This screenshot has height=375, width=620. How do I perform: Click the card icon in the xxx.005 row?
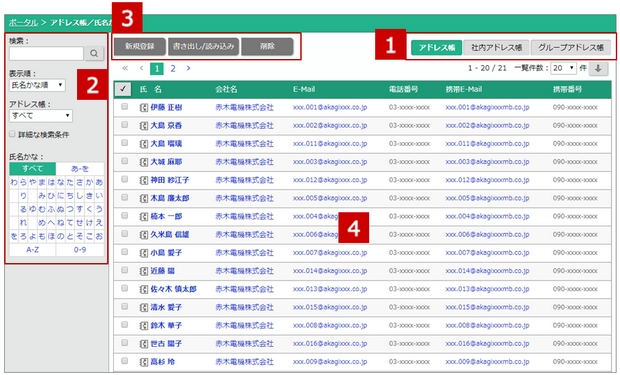coord(144,199)
